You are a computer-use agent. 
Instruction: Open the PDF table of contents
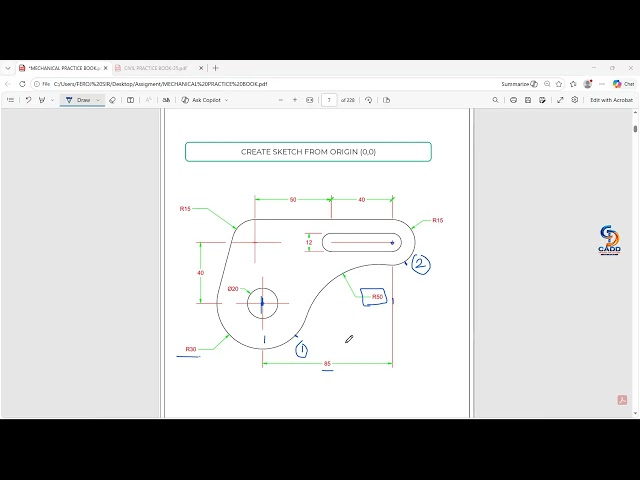pyautogui.click(x=11, y=100)
